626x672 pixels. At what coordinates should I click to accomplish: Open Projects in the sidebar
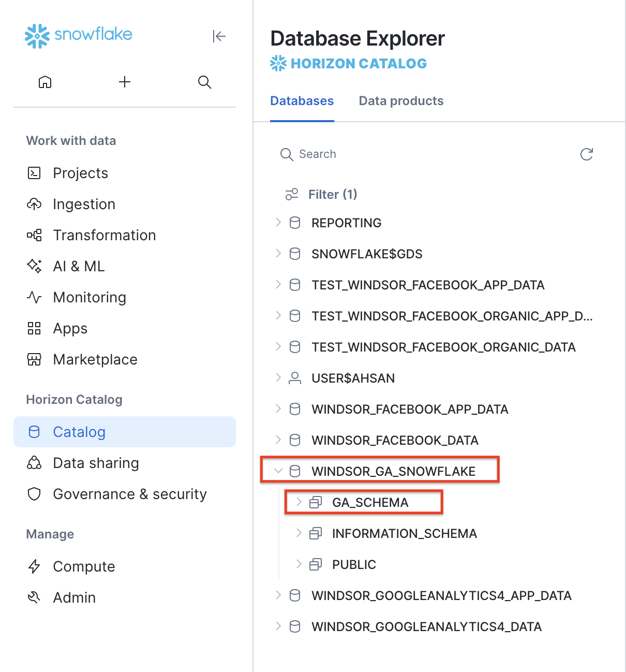125,173
